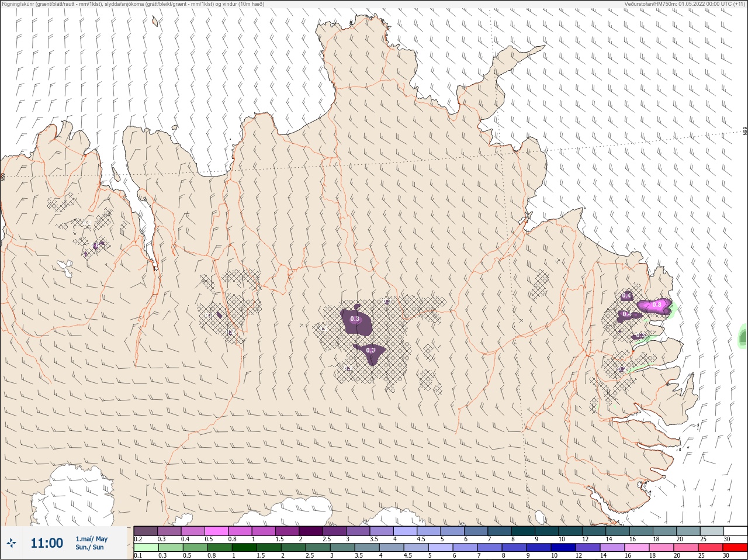Select the 11:00 forecast time label
The height and width of the screenshot is (560, 748).
pyautogui.click(x=47, y=543)
